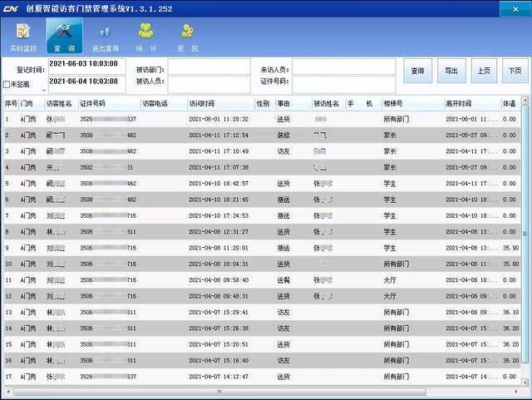This screenshot has width=532, height=400.
Task: Focus the 证件号码 input field
Action: (343, 83)
